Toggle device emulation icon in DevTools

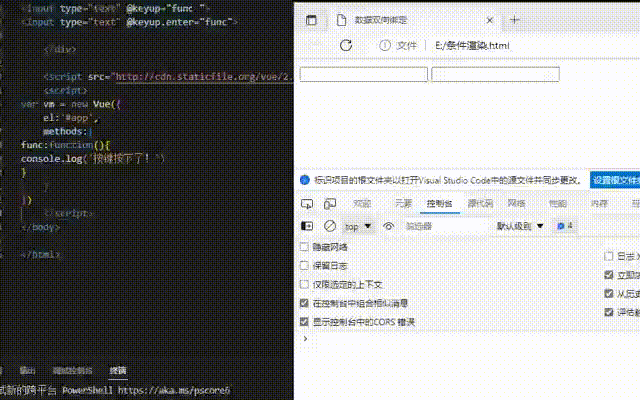coord(330,203)
